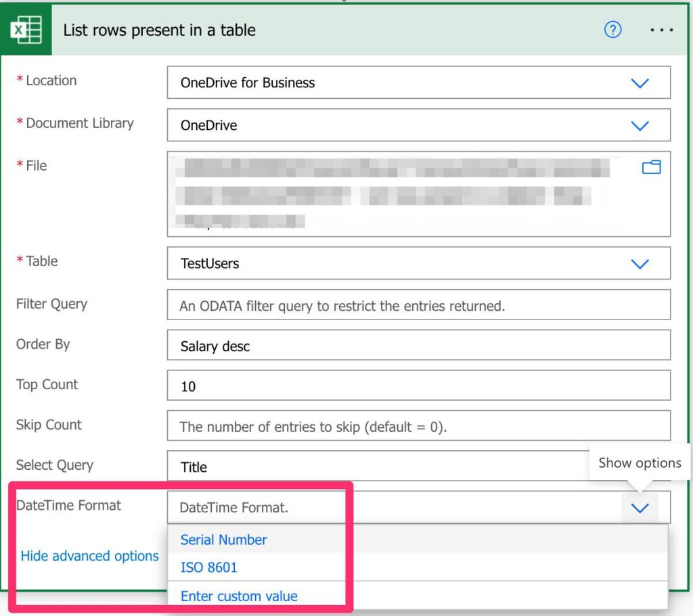This screenshot has width=693, height=616.
Task: Expand the Table dropdown showing TestUsers
Action: (x=640, y=263)
